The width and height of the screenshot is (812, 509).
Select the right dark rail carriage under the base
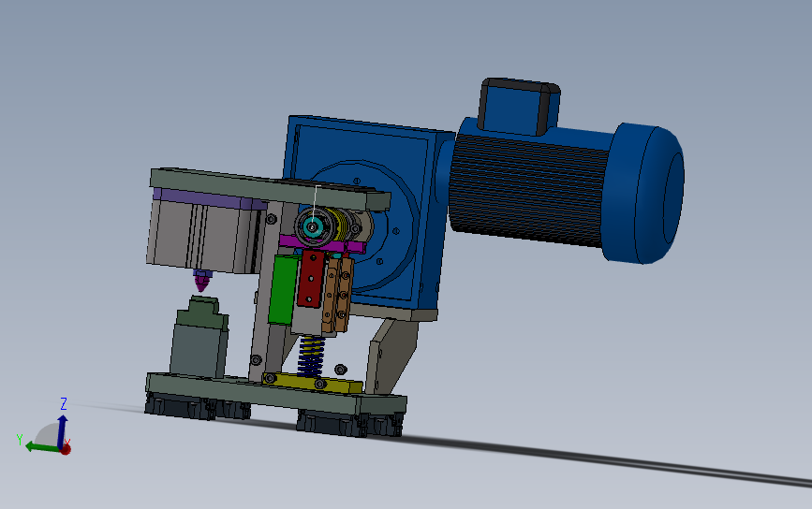point(349,423)
